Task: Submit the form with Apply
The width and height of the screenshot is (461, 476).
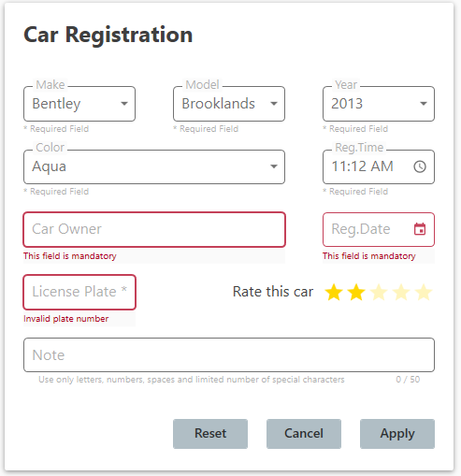Action: point(397,434)
